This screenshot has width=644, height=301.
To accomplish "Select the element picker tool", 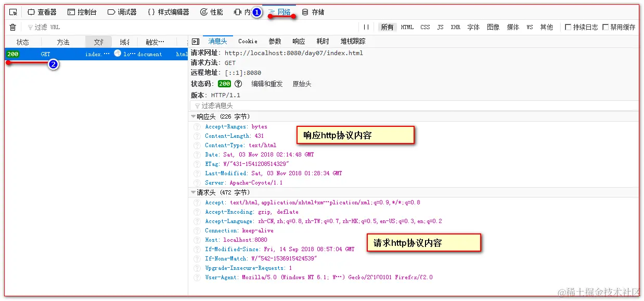I will pos(12,11).
